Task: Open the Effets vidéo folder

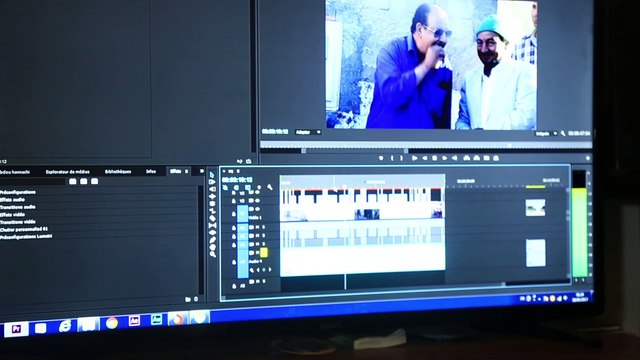Action: pyautogui.click(x=13, y=214)
